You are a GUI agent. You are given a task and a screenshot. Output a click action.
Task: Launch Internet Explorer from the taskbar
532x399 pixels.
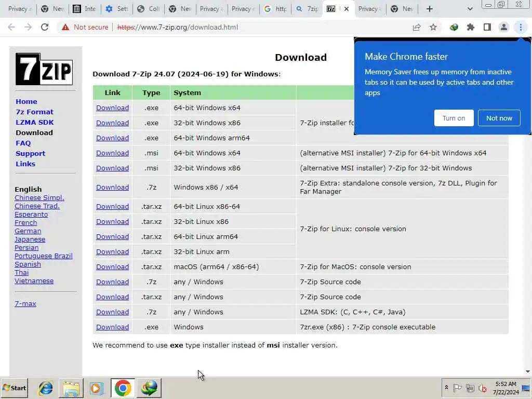(x=46, y=388)
